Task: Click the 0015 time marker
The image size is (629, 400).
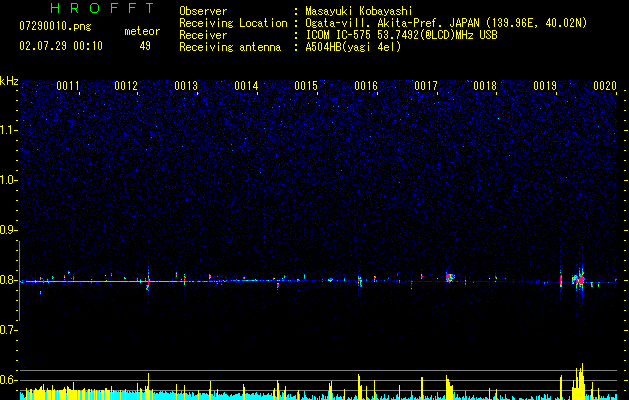Action: (306, 86)
